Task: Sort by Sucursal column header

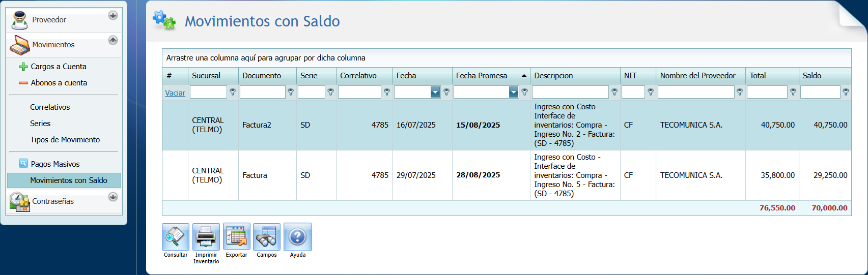Action: [x=213, y=76]
